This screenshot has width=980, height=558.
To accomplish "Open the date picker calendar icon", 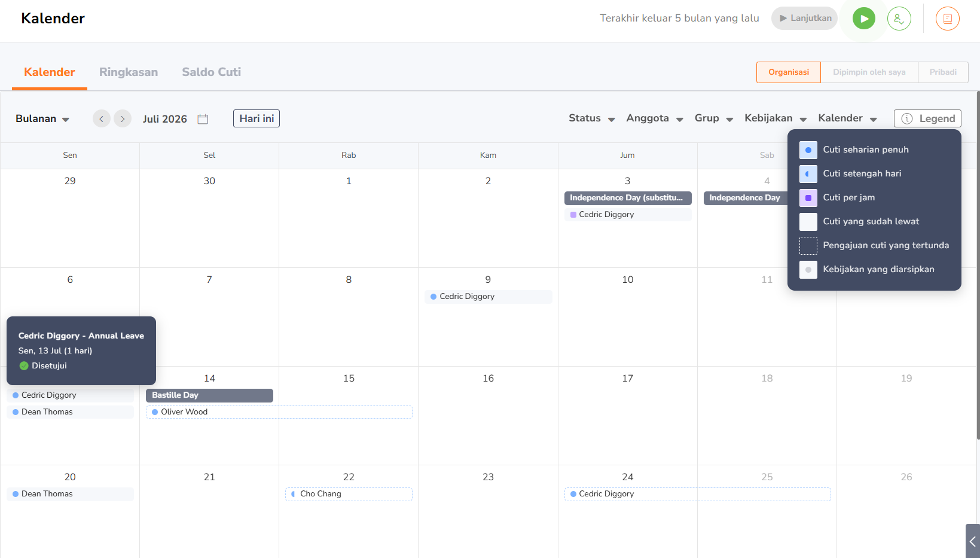I will (203, 119).
